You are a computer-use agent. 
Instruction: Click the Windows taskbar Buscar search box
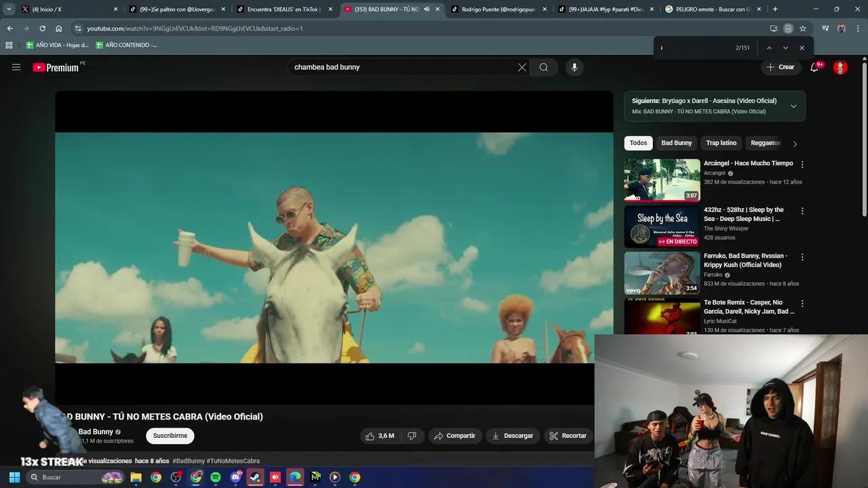tap(75, 477)
